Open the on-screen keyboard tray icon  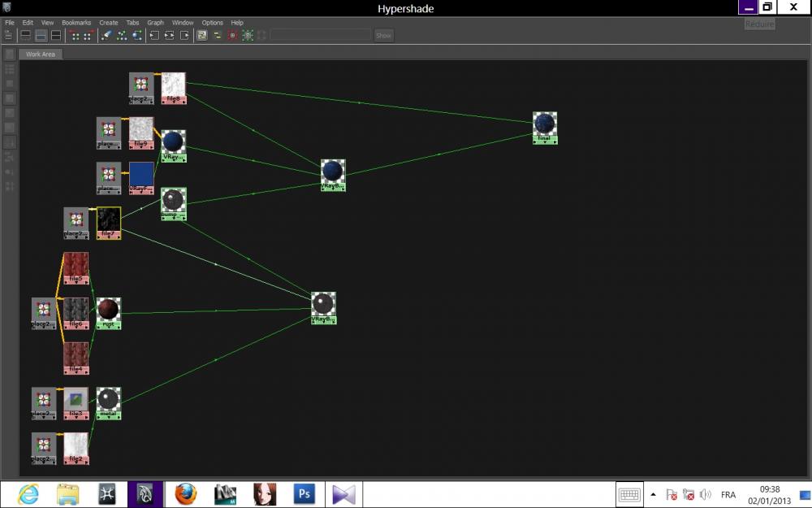629,494
